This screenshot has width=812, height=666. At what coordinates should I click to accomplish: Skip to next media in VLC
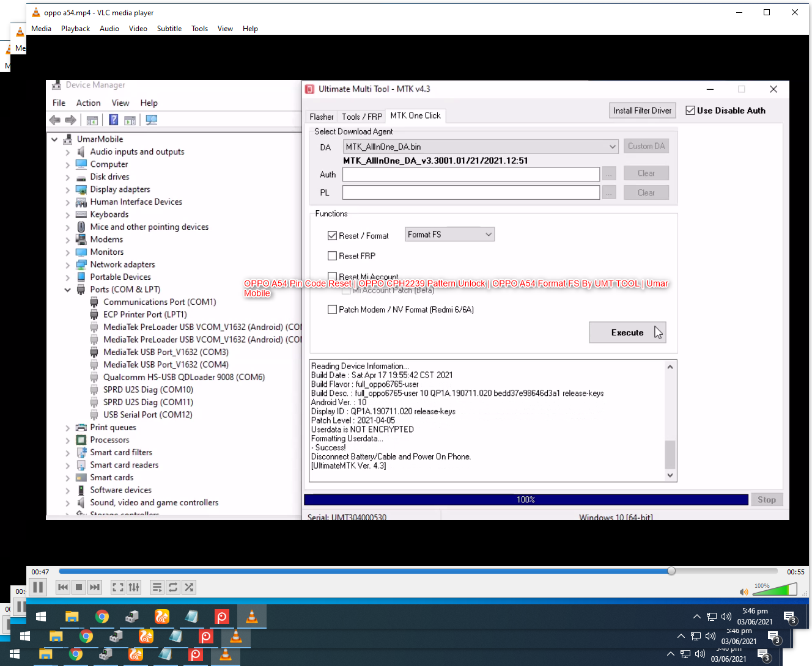tap(95, 587)
